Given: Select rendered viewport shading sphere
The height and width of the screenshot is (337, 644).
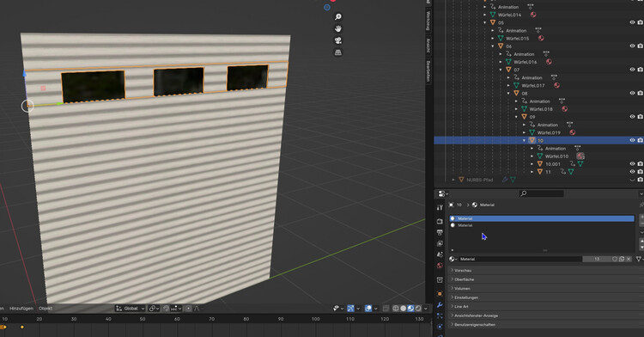Looking at the screenshot, I should click(418, 309).
